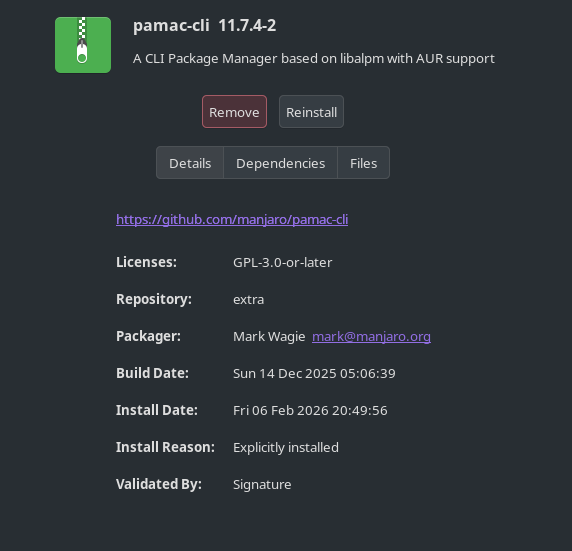This screenshot has width=572, height=551.
Task: Remove the pamac-cli package
Action: [x=234, y=112]
